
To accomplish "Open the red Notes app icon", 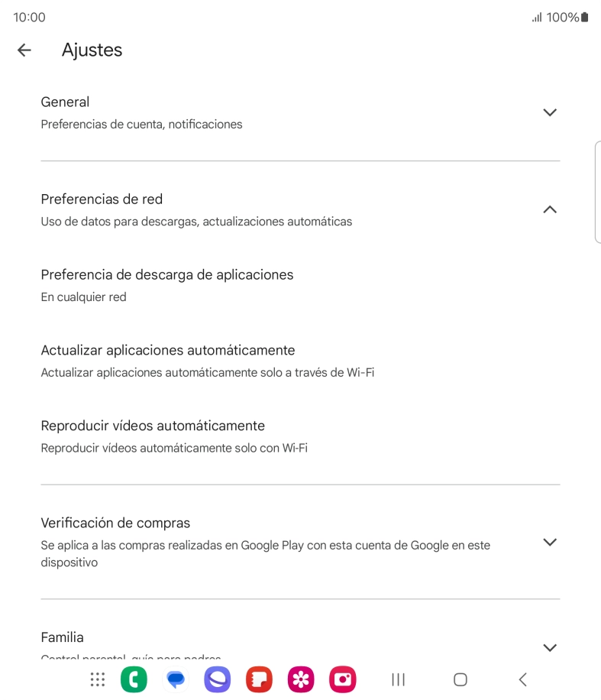I will 259,679.
